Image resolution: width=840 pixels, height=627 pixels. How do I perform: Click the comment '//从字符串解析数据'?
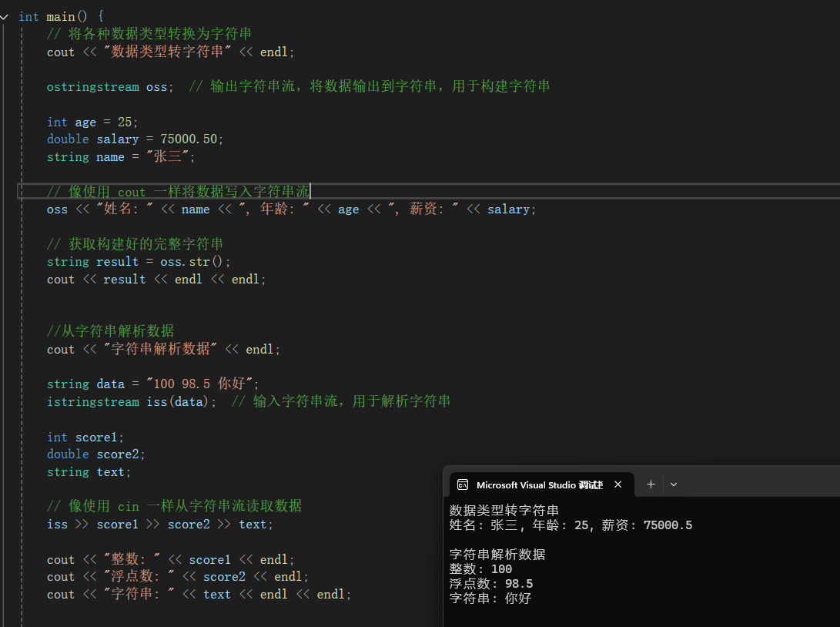pos(110,330)
